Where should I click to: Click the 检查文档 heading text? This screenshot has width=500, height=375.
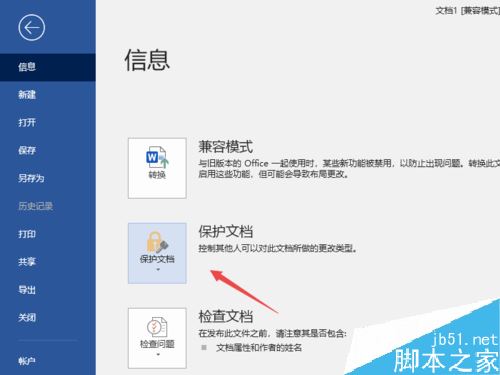point(226,316)
